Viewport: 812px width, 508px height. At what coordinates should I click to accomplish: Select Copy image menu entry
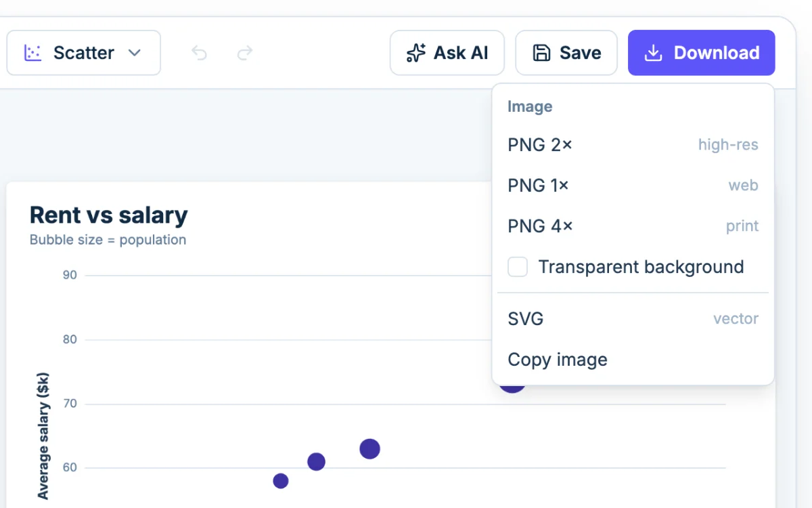[x=633, y=360]
